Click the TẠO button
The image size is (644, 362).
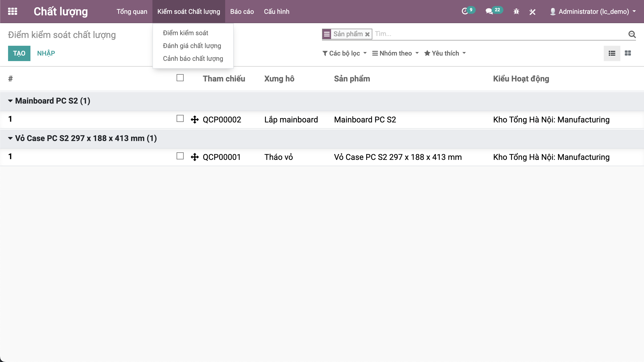(19, 53)
